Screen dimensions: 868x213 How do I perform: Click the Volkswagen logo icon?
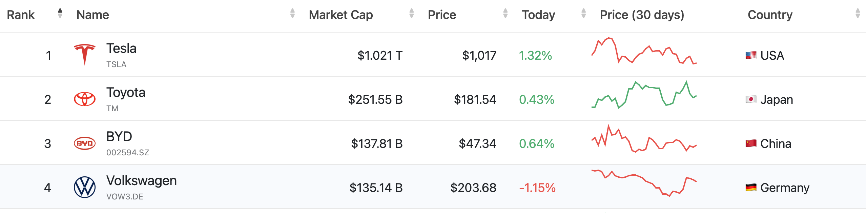84,187
